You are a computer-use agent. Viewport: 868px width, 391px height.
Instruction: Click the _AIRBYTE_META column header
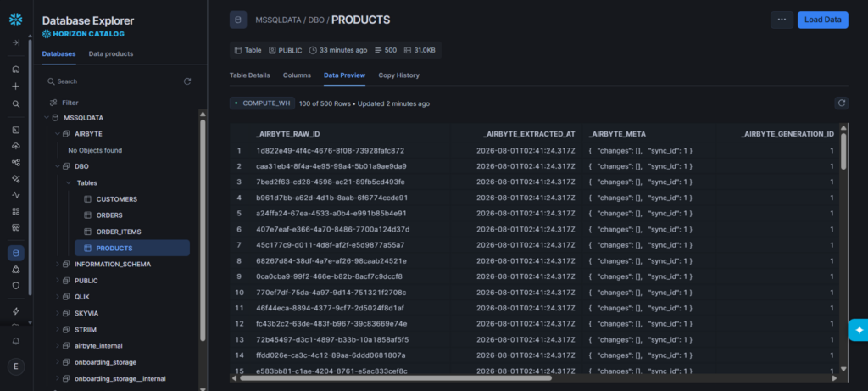(617, 134)
